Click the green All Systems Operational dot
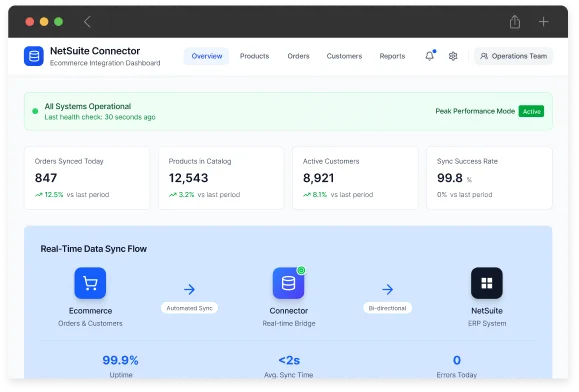Image resolution: width=579 pixels, height=392 pixels. click(35, 111)
